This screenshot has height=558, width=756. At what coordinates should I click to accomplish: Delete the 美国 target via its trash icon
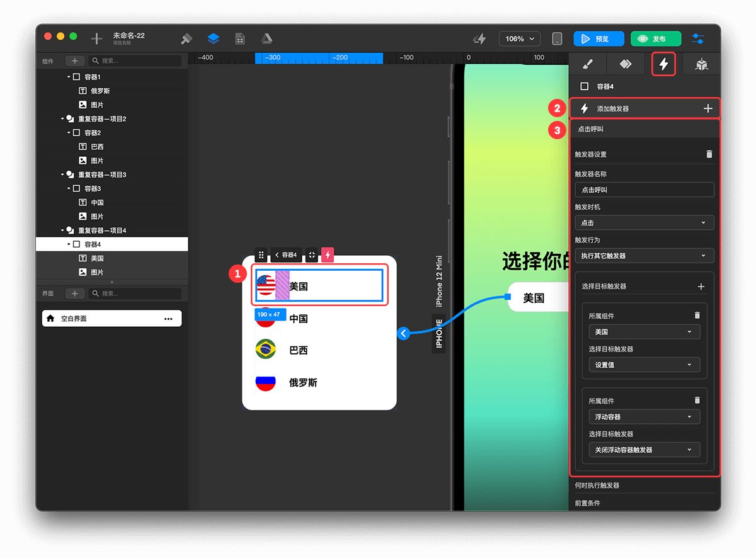(x=697, y=316)
